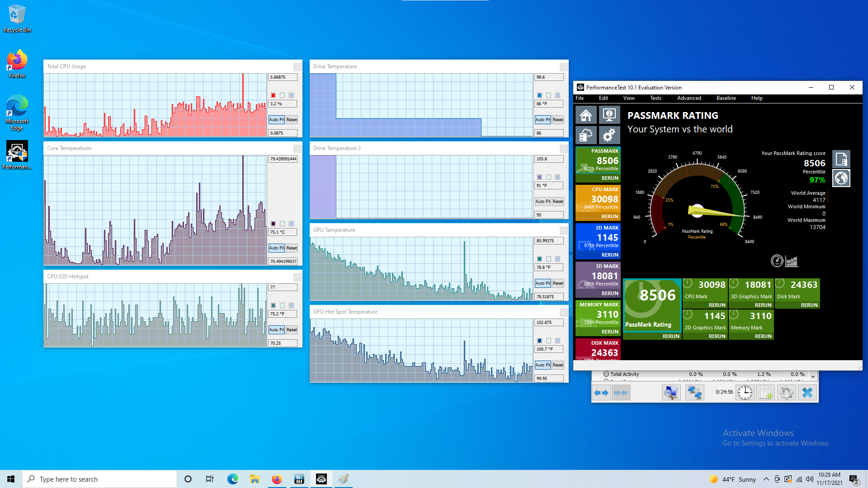Open the PerformanceTest home screen icon

pos(586,116)
